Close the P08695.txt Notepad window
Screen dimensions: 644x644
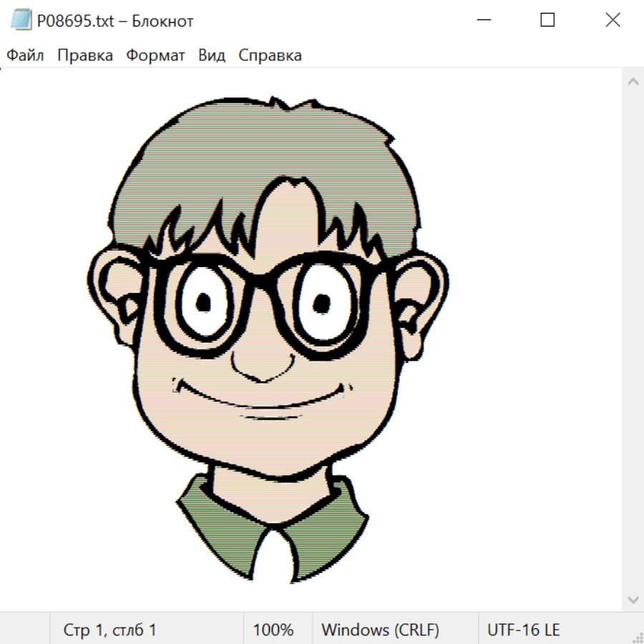pos(613,21)
